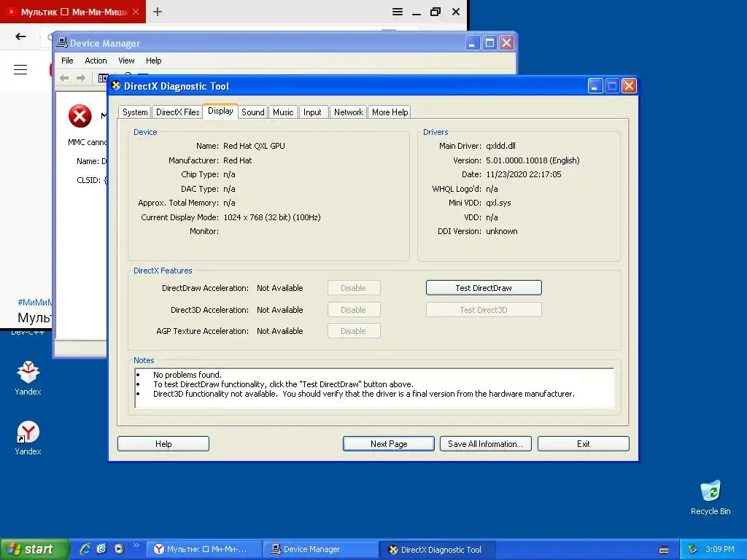Open the Music tab
The width and height of the screenshot is (747, 560).
(x=283, y=112)
